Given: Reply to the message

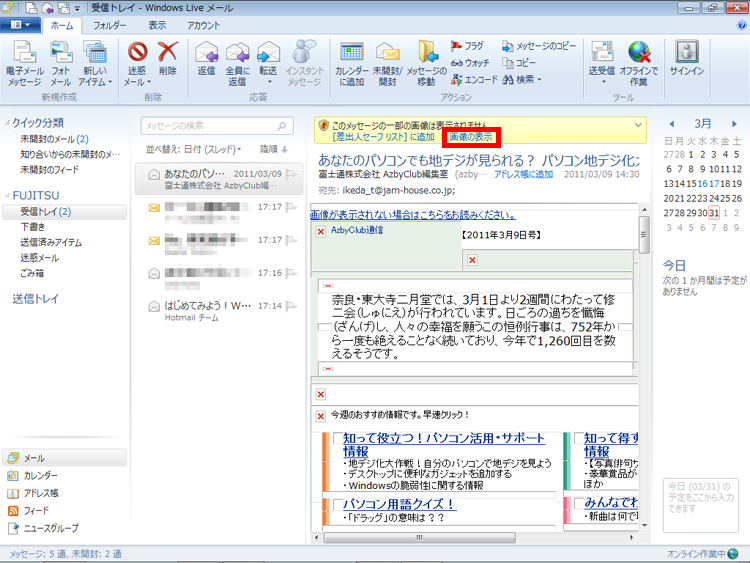Looking at the screenshot, I should point(207,59).
